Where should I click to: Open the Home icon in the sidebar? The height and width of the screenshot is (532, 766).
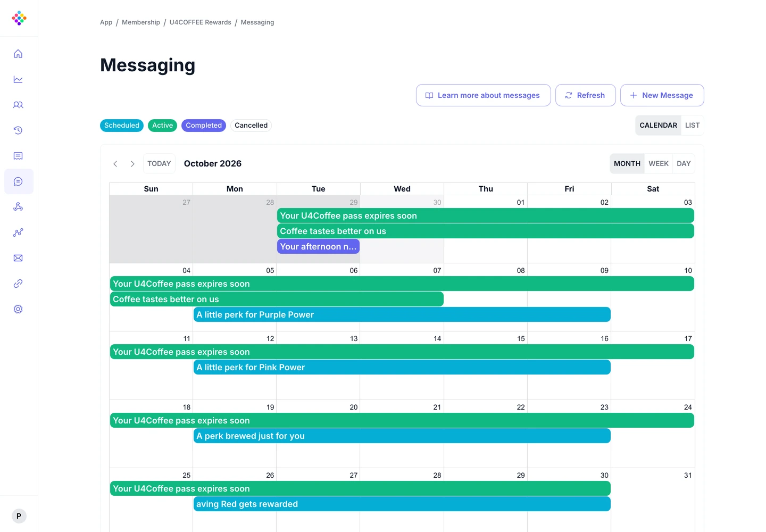18,54
